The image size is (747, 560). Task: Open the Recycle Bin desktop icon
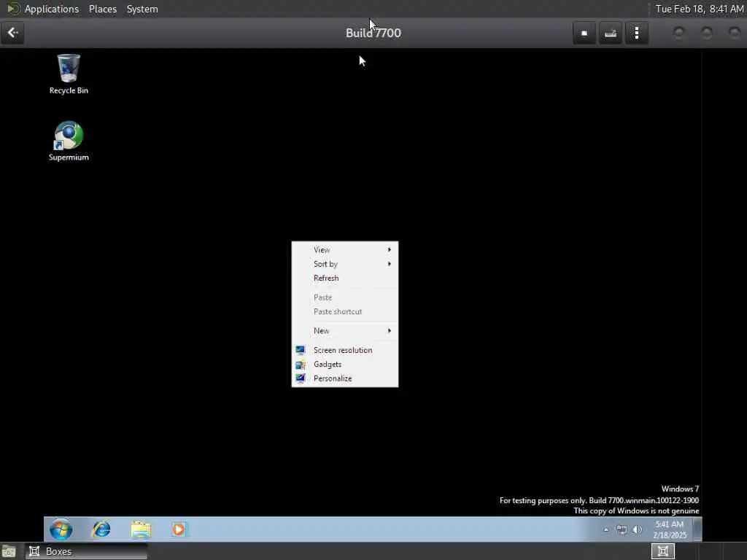tap(69, 74)
